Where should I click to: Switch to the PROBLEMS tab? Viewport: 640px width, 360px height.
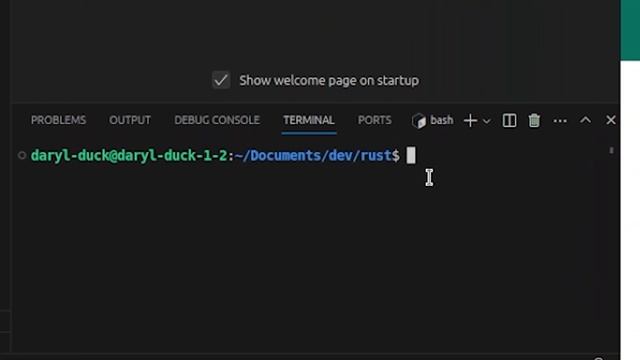click(x=58, y=120)
